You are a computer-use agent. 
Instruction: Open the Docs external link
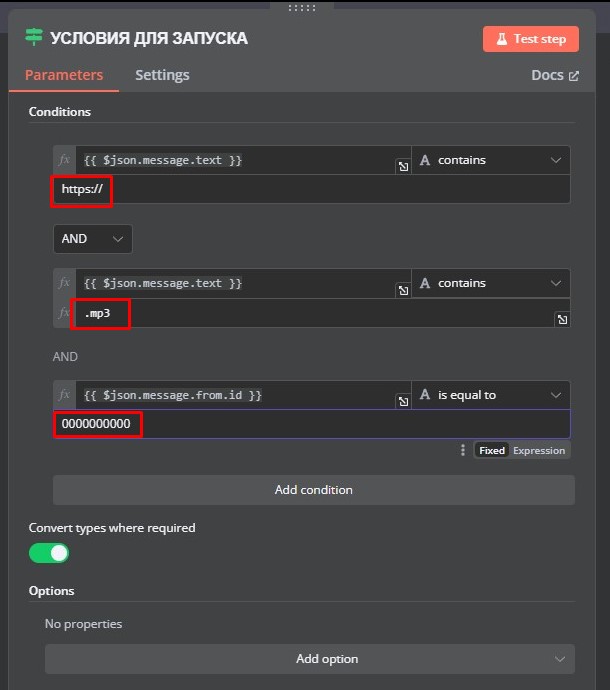[x=555, y=75]
